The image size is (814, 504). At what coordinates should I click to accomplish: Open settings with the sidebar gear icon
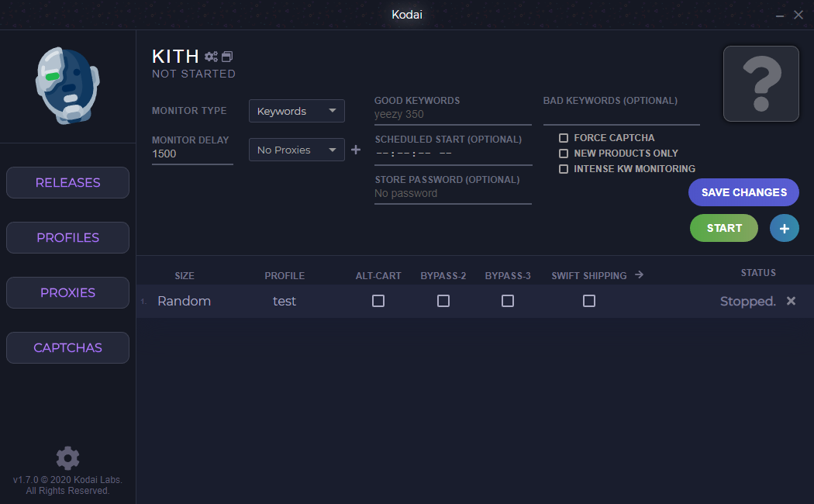pos(67,458)
